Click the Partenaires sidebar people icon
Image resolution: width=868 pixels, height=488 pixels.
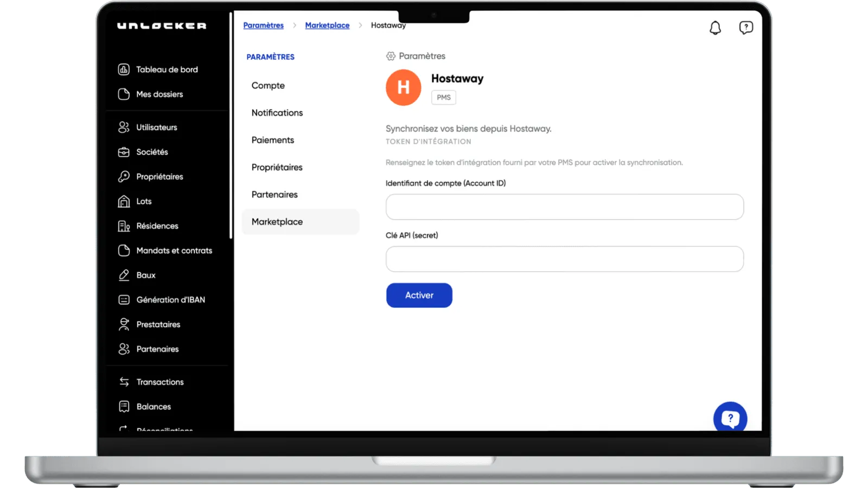(124, 349)
